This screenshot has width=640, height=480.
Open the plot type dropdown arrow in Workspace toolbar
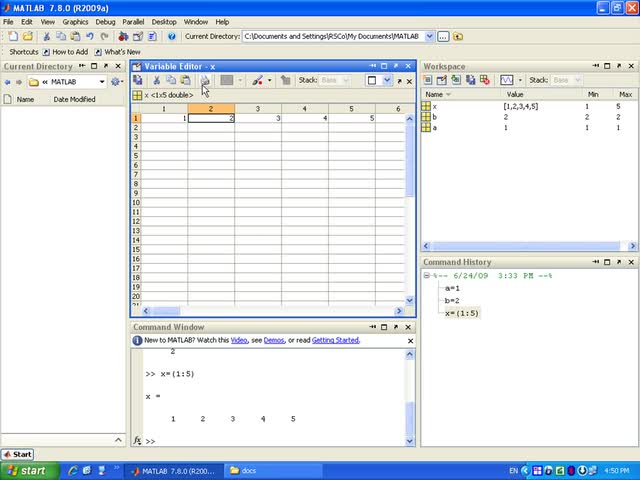(x=520, y=80)
